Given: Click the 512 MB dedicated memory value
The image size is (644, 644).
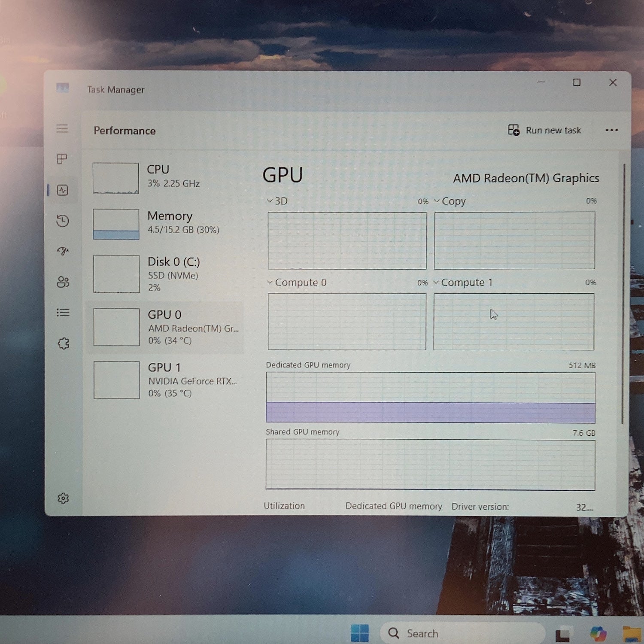Looking at the screenshot, I should tap(582, 365).
